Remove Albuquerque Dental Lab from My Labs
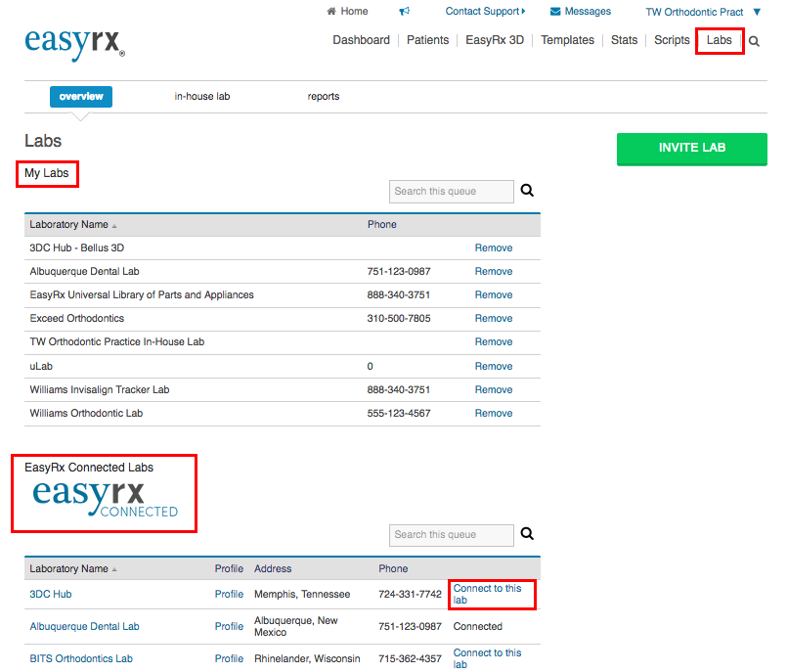This screenshot has width=788, height=672. [494, 271]
